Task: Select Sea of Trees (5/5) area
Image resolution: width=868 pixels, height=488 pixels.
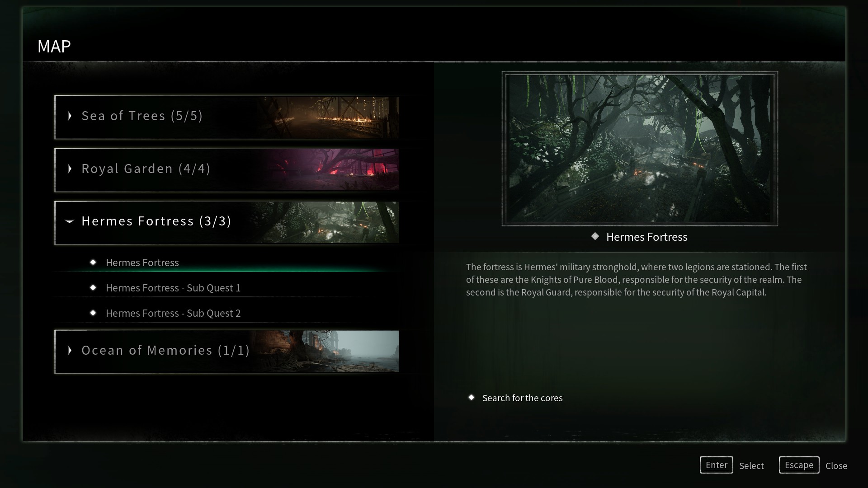Action: [x=227, y=117]
